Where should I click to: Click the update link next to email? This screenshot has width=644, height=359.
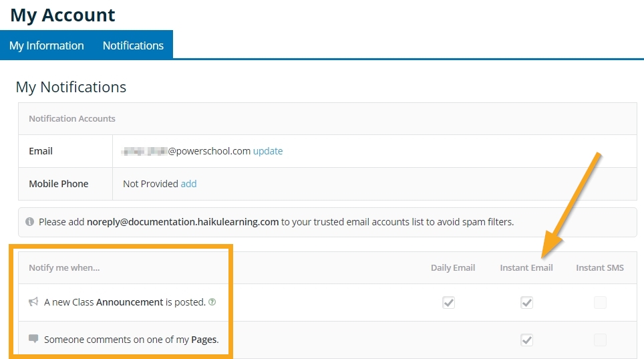[267, 151]
